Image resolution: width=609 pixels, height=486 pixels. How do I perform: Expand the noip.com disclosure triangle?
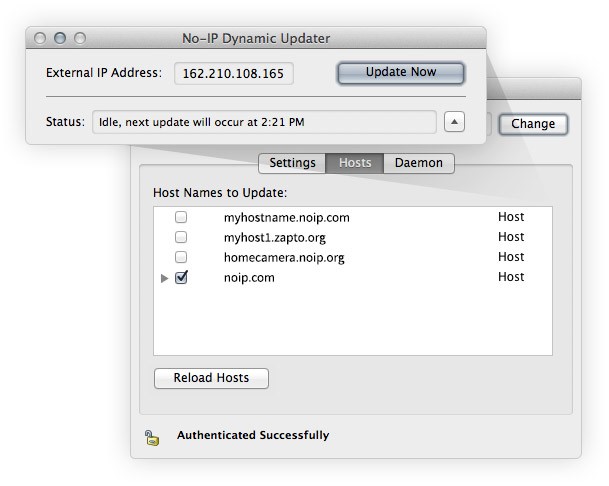pos(164,278)
